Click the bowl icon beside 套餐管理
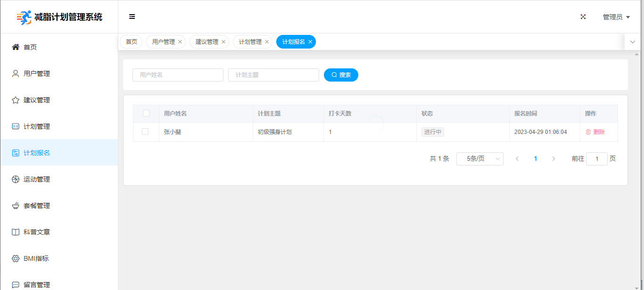This screenshot has width=644, height=290. (16, 206)
